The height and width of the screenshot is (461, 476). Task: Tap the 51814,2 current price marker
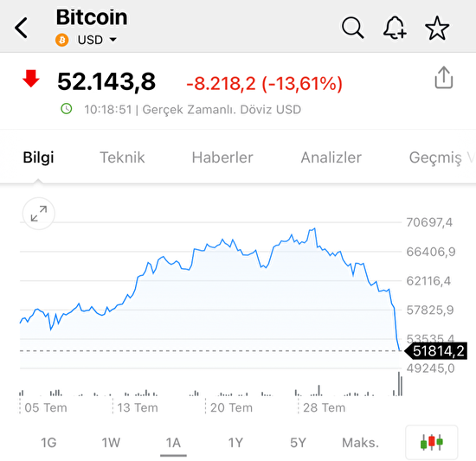436,351
